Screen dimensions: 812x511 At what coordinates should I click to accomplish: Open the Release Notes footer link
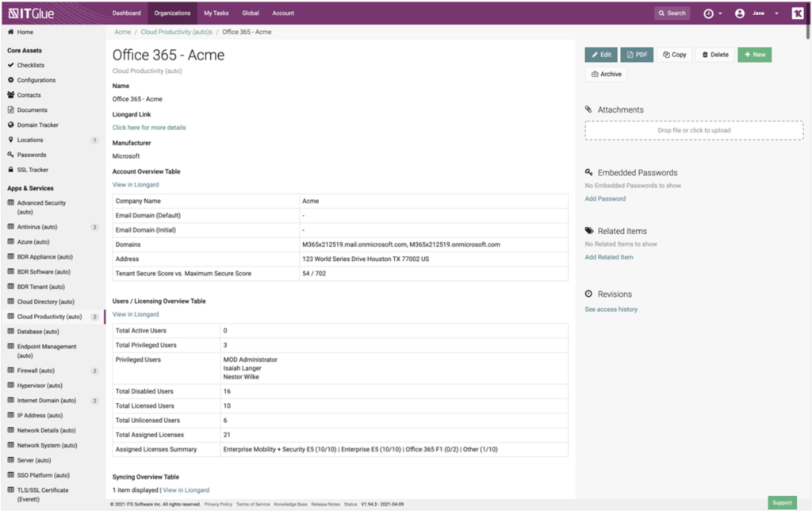tap(326, 505)
